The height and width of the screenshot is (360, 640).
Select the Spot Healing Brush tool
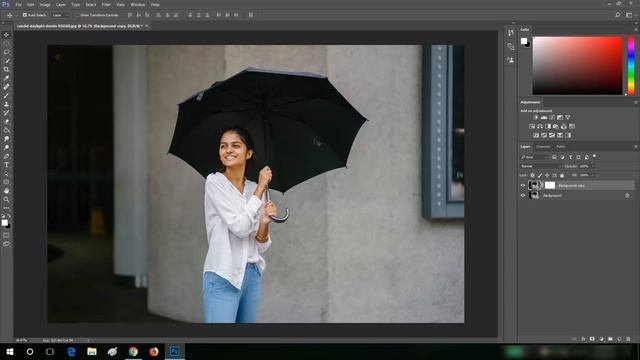6,87
